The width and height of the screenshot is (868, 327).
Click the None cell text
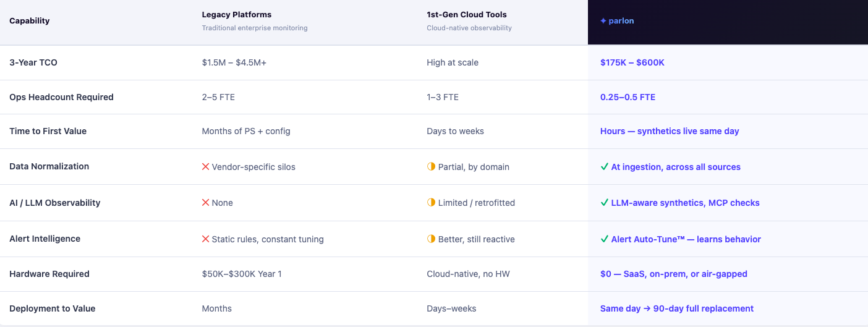click(223, 203)
